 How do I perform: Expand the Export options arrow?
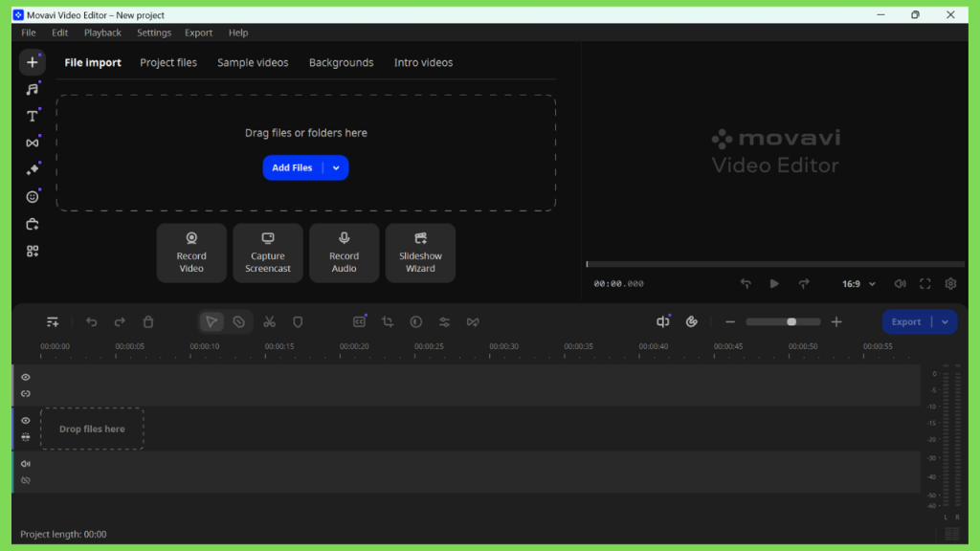coord(945,322)
